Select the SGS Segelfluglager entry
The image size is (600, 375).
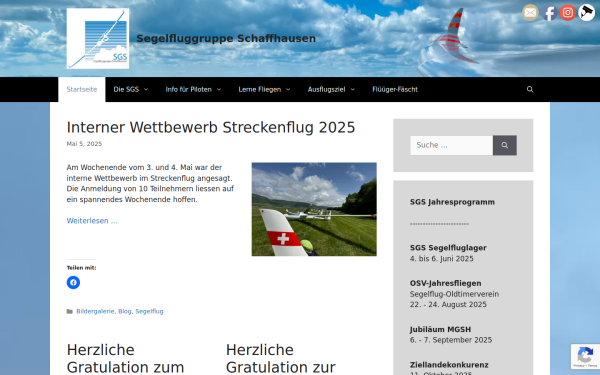tap(448, 248)
